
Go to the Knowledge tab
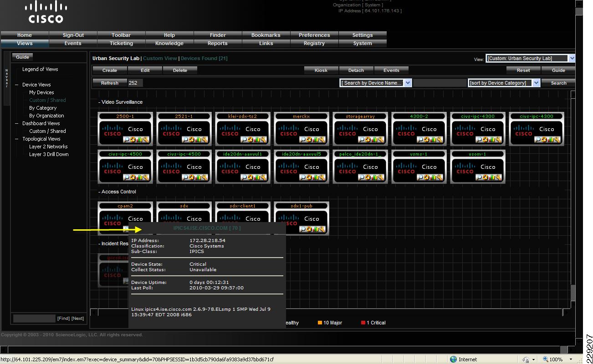(x=169, y=43)
